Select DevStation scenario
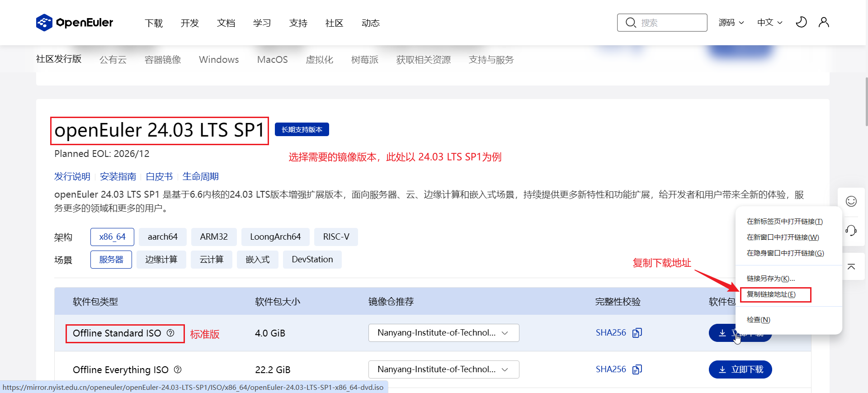 click(312, 260)
